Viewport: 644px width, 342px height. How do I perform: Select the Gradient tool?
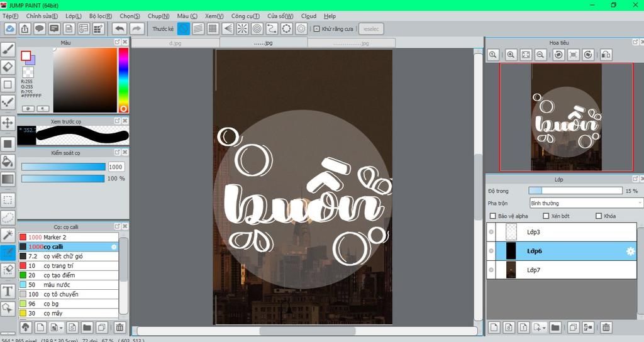8,179
